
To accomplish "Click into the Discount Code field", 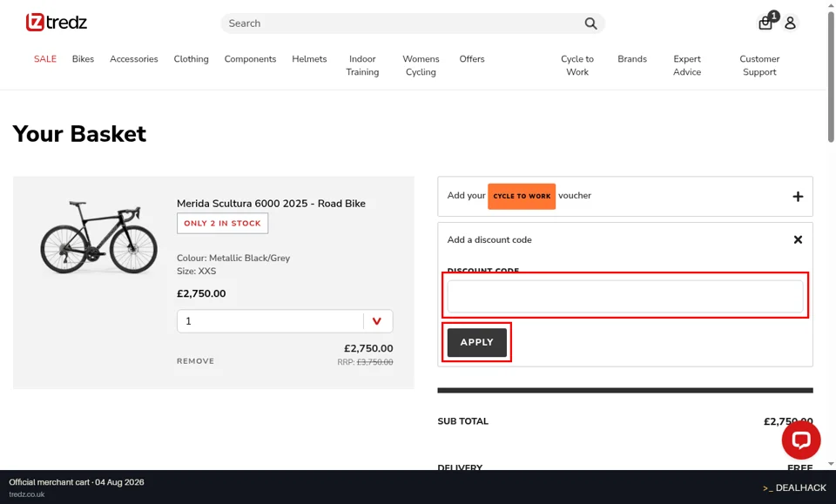I will pos(625,296).
